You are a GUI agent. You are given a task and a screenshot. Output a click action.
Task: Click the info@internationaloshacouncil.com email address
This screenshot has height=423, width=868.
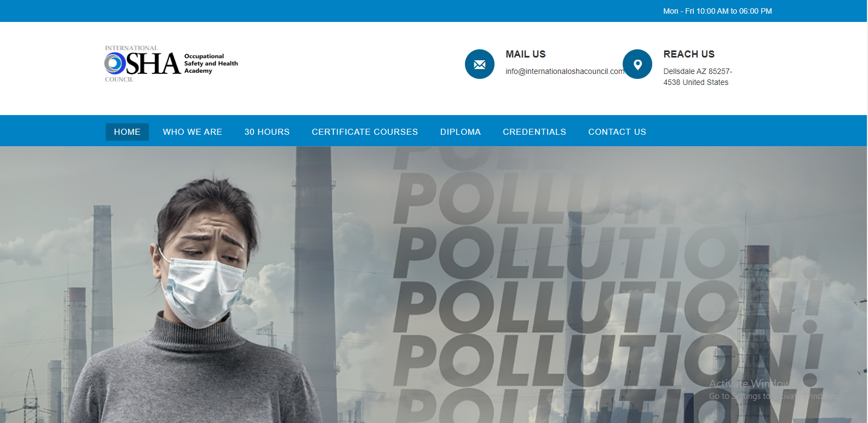point(565,71)
